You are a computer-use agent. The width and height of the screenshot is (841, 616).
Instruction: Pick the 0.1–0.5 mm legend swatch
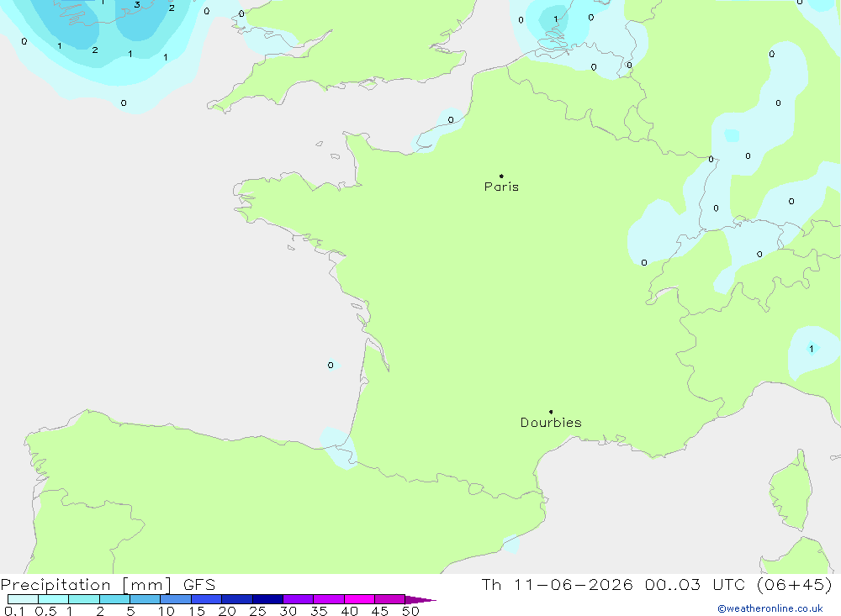(x=23, y=599)
